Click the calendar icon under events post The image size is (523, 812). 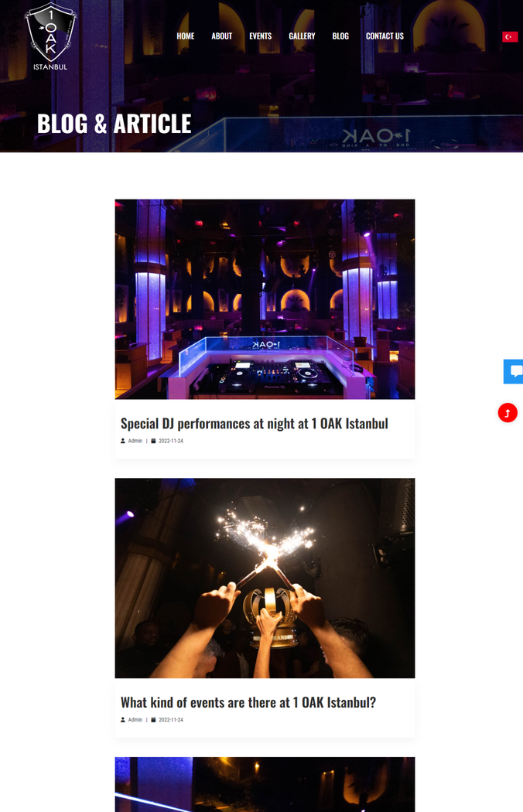coord(153,720)
